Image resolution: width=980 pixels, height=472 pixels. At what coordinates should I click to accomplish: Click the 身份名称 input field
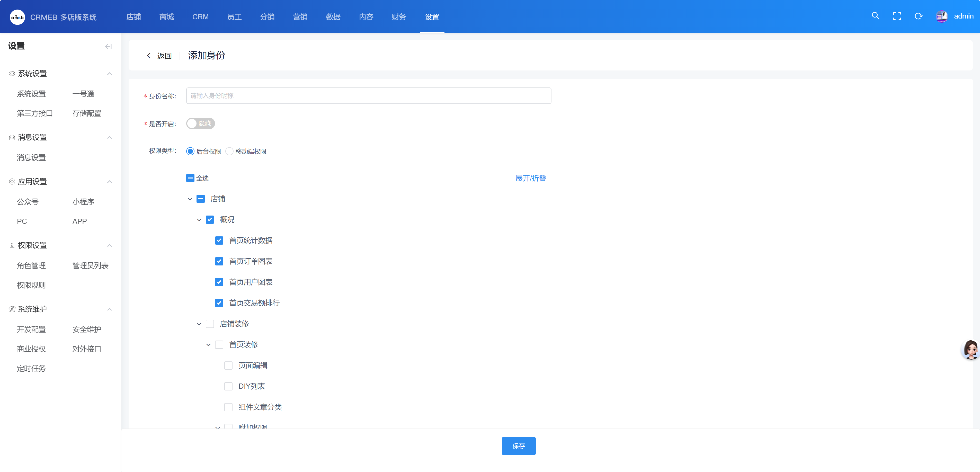tap(368, 96)
